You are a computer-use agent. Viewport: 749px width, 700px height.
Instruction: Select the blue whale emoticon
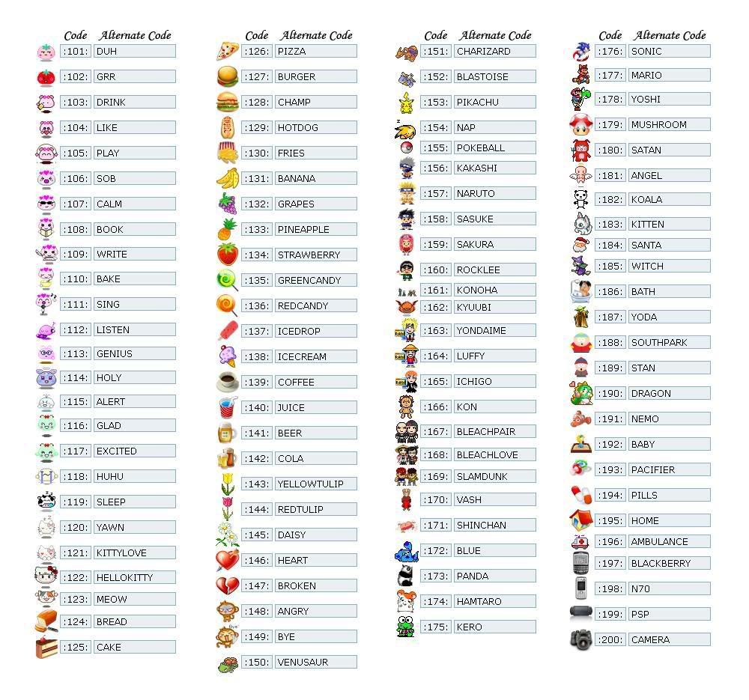pyautogui.click(x=406, y=553)
